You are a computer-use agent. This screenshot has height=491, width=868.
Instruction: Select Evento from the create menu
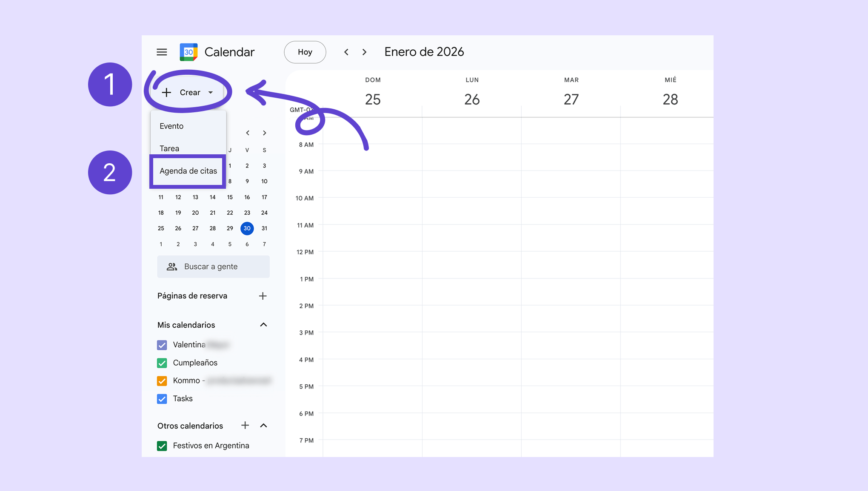click(171, 126)
